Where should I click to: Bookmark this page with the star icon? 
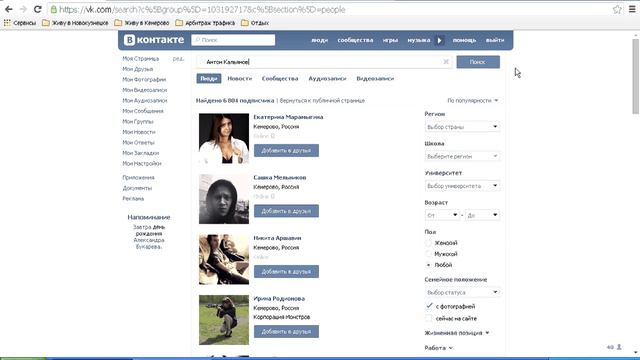(617, 9)
